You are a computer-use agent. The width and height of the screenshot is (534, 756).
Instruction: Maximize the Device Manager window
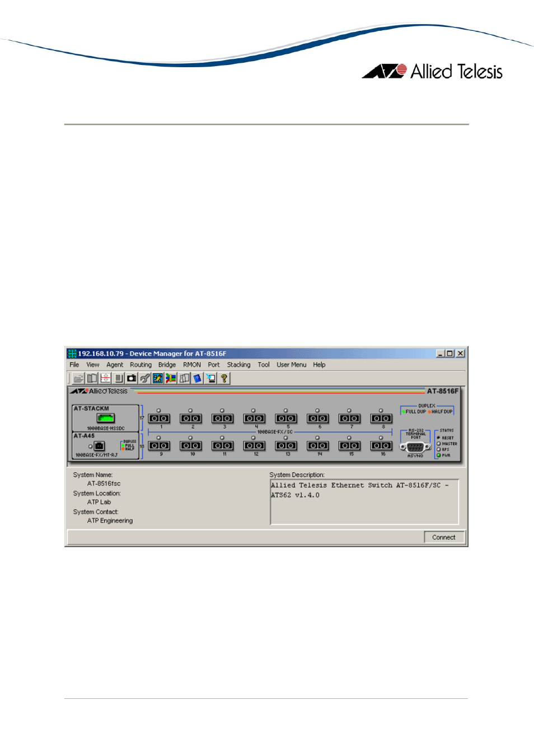tap(449, 353)
